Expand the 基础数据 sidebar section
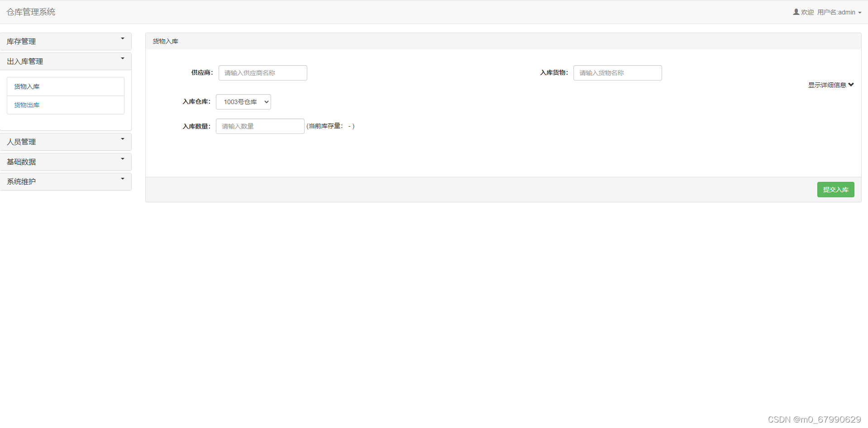Screen dimensions: 868x428 point(66,162)
